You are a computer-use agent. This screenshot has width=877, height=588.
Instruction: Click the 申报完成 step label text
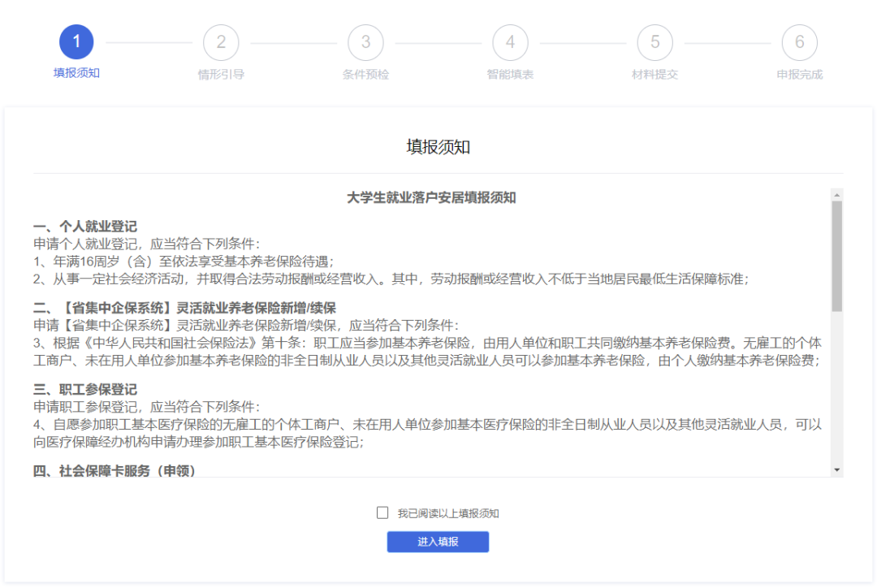click(x=799, y=73)
